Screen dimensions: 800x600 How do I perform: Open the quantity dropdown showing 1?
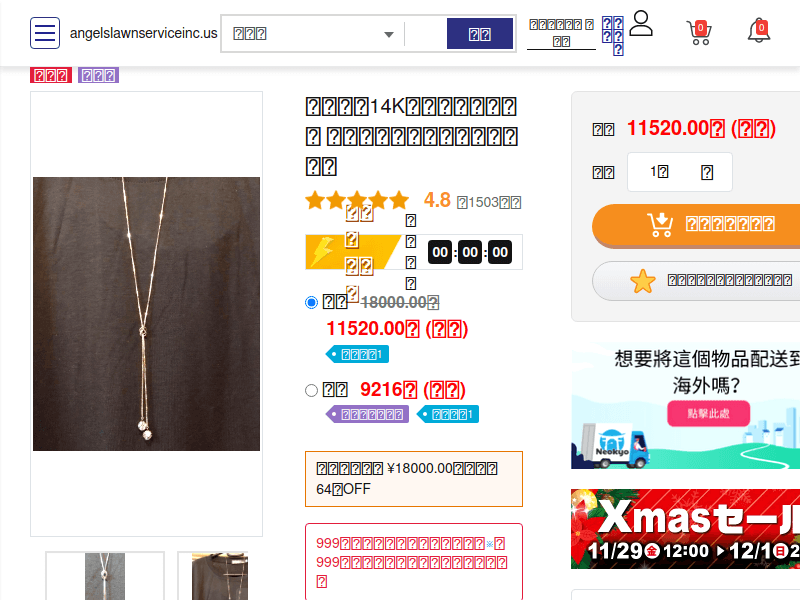[679, 172]
